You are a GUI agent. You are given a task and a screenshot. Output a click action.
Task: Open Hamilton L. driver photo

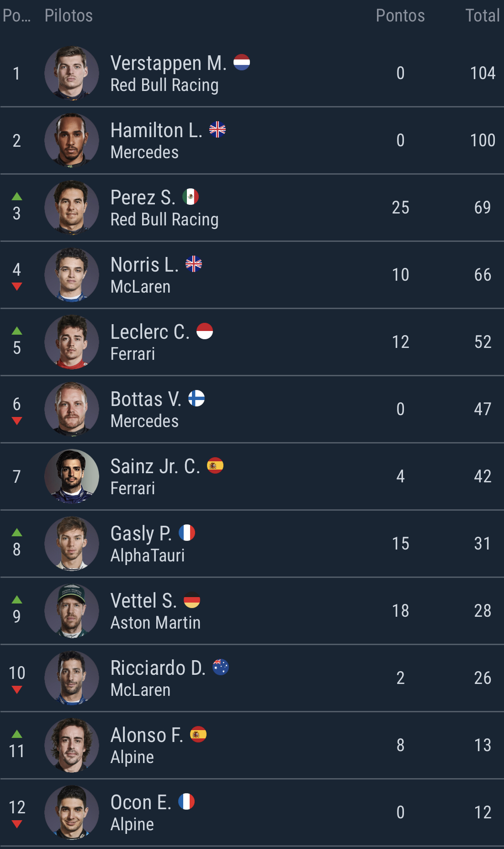click(x=72, y=140)
